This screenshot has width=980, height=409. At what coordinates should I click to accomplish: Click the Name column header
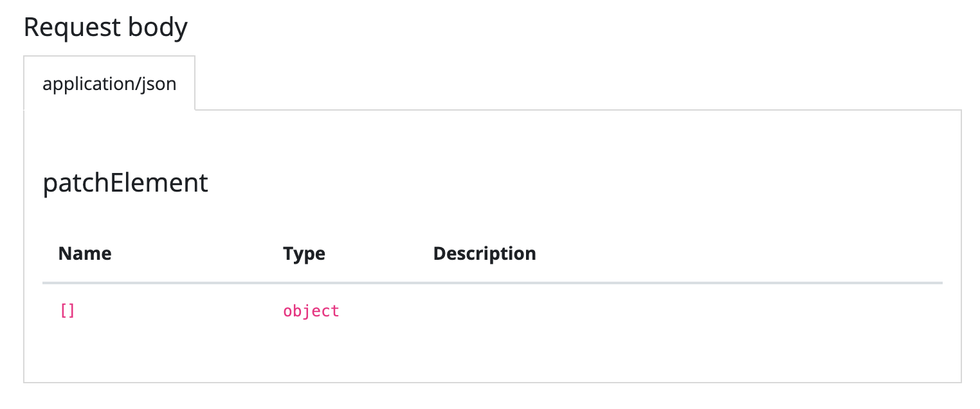coord(84,253)
